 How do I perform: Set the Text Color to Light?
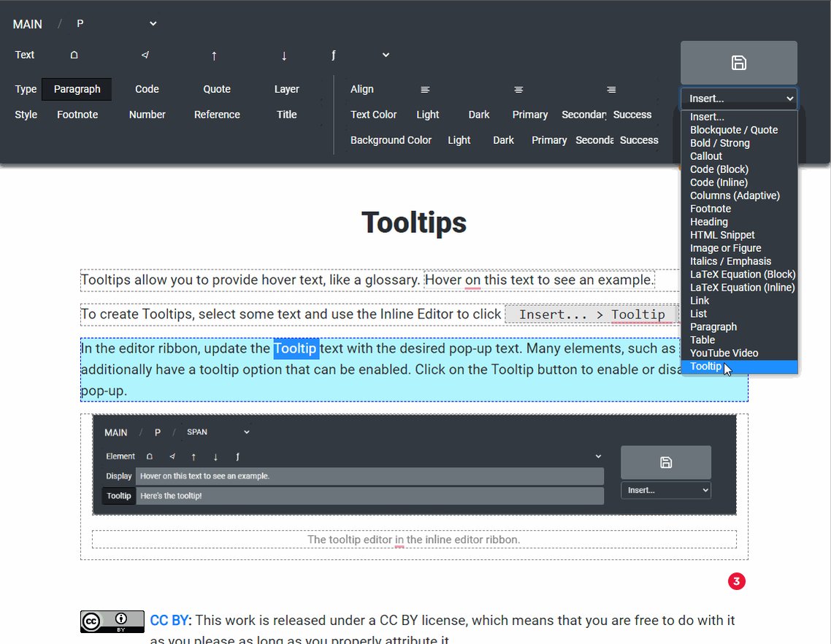[428, 115]
